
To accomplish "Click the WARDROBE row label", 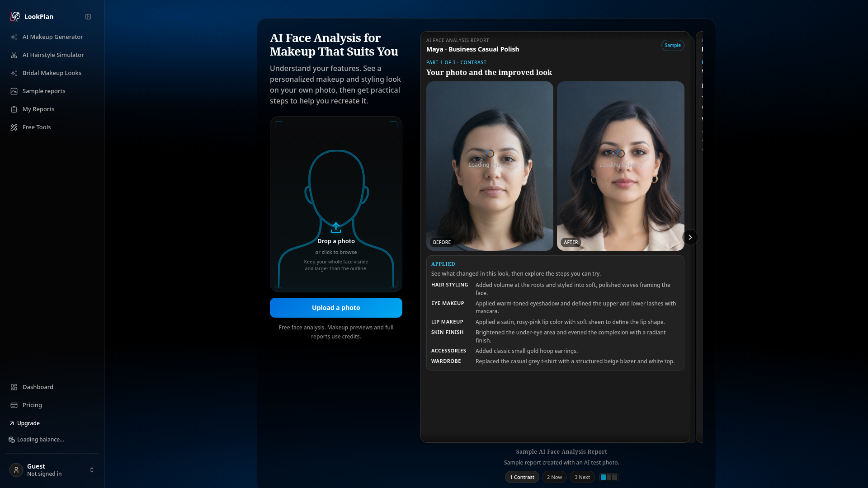I will tap(446, 361).
